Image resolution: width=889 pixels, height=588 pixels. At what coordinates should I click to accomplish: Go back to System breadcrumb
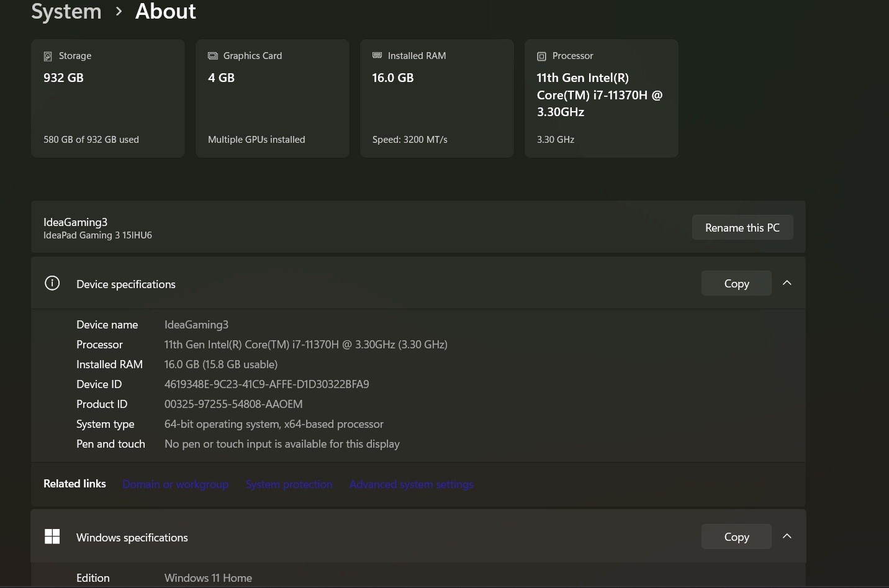tap(66, 11)
